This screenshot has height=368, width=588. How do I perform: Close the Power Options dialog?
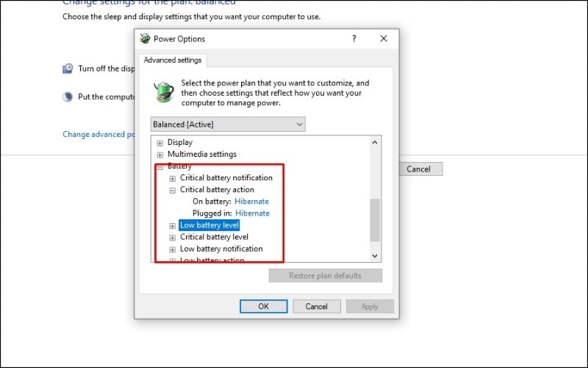pos(383,38)
